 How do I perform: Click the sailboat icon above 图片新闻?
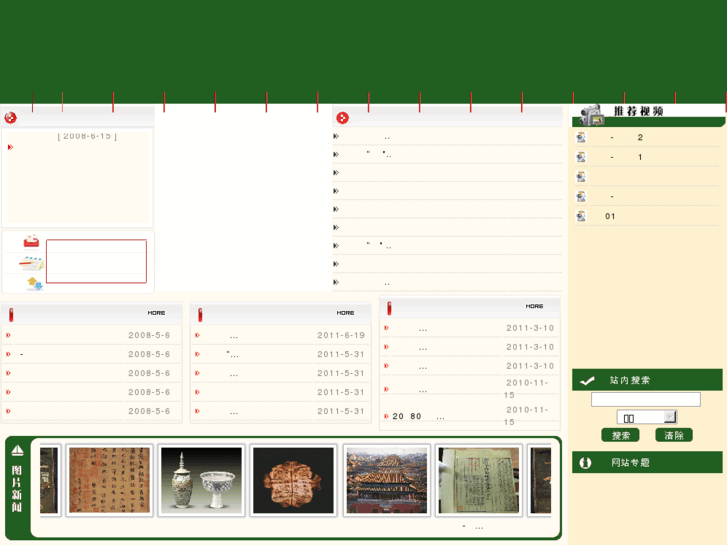point(17,450)
